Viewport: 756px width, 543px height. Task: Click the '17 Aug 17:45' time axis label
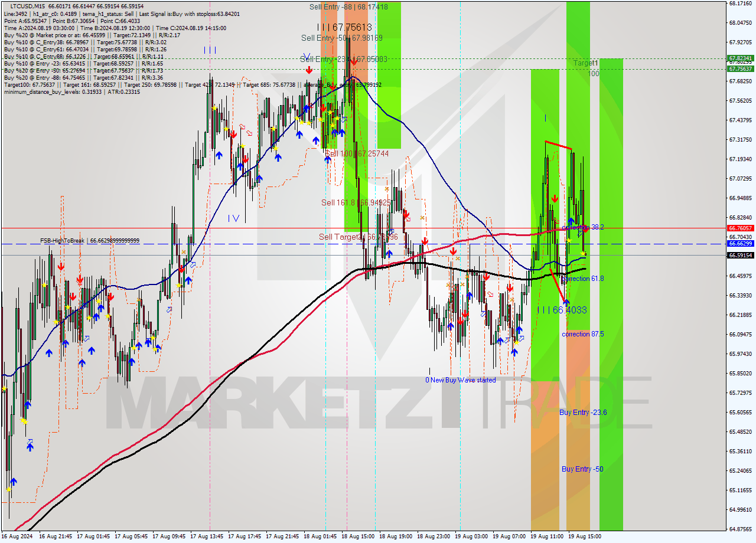coord(245,537)
